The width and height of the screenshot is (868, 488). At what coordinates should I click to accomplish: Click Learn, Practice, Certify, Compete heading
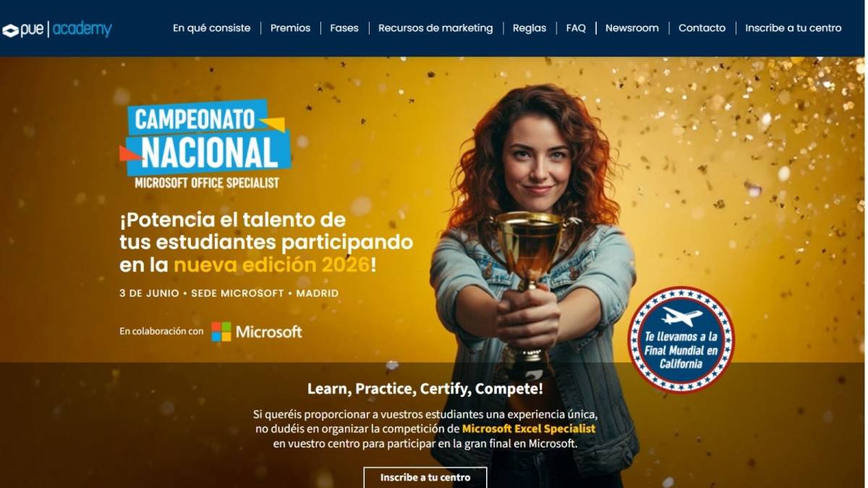[425, 389]
